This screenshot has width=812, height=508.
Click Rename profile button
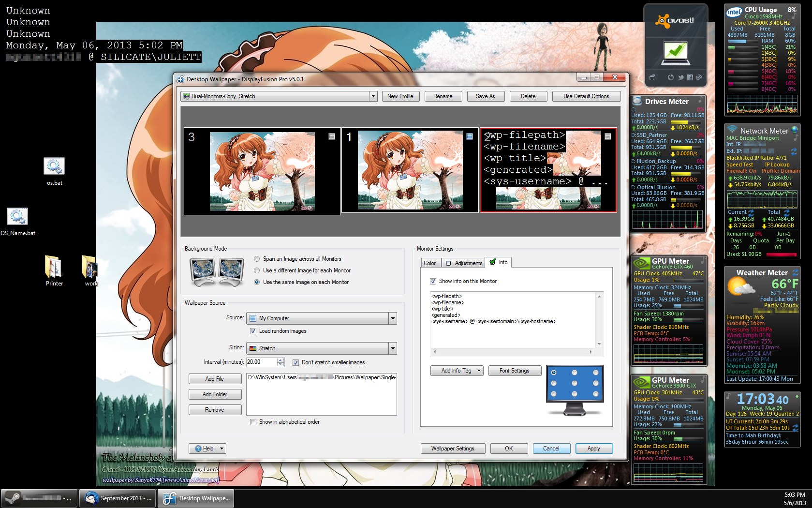tap(443, 96)
